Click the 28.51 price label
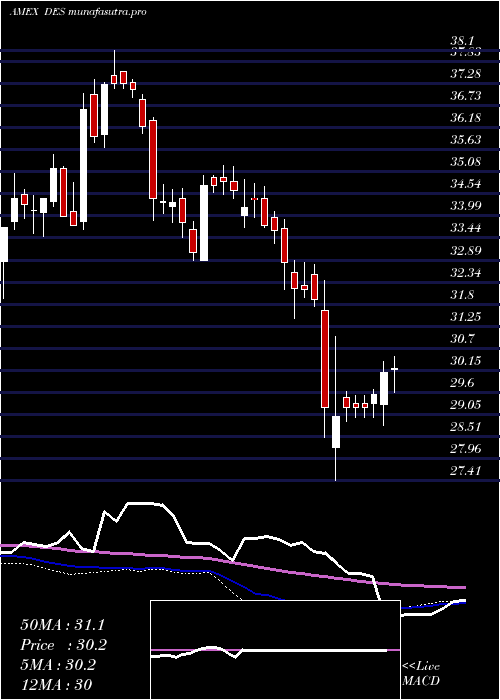Image resolution: width=500 pixels, height=700 pixels. [465, 427]
